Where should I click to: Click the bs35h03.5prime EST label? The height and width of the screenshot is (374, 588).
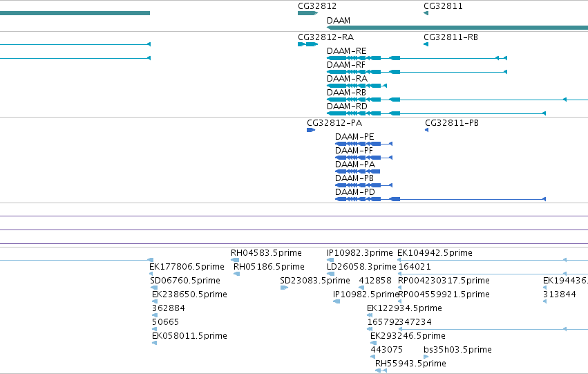pos(457,350)
